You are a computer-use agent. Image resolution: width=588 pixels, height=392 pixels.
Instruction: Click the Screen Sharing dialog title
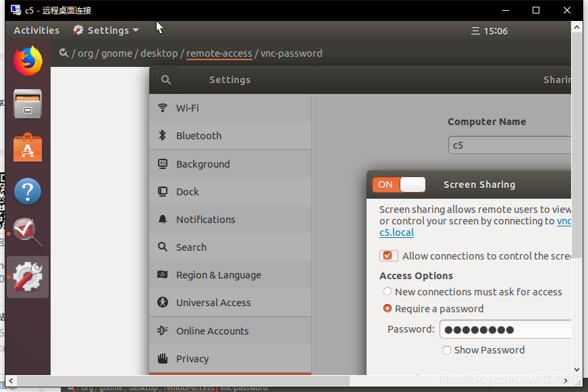479,185
